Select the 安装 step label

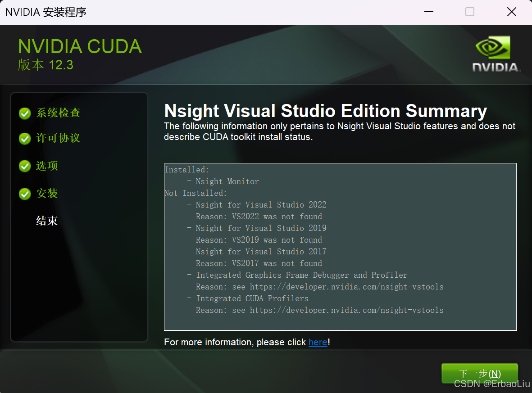pyautogui.click(x=47, y=194)
